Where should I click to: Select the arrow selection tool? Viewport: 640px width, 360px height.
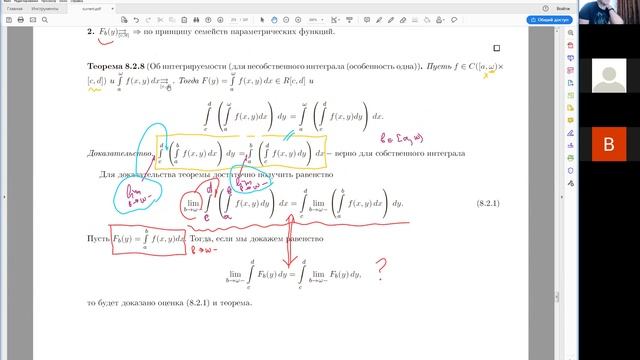pos(262,20)
